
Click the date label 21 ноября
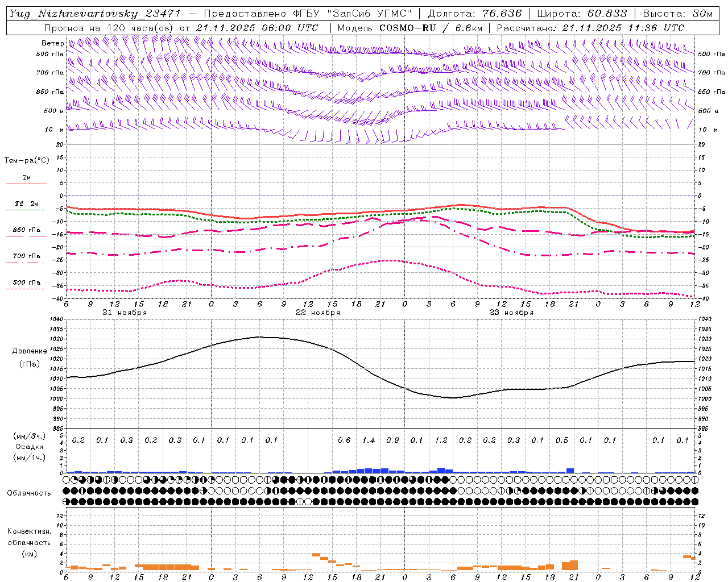tap(125, 313)
